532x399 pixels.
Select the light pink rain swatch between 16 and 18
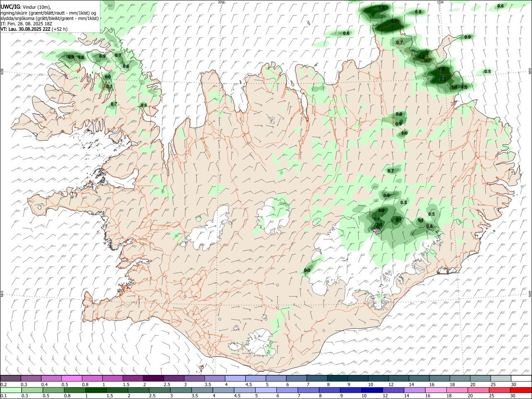pyautogui.click(x=436, y=390)
